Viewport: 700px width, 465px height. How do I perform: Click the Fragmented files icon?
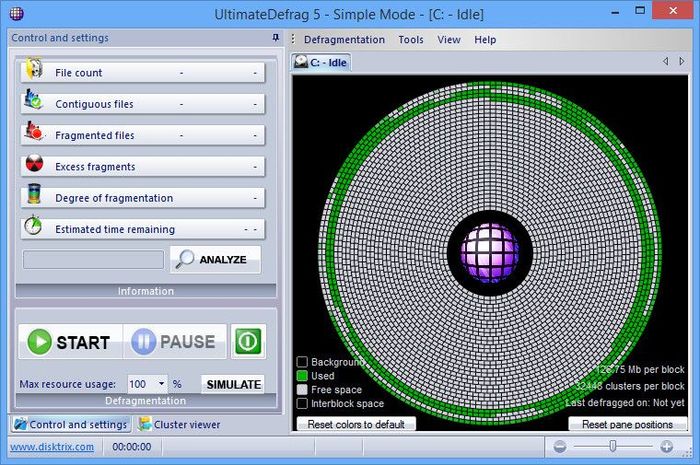tap(34, 131)
